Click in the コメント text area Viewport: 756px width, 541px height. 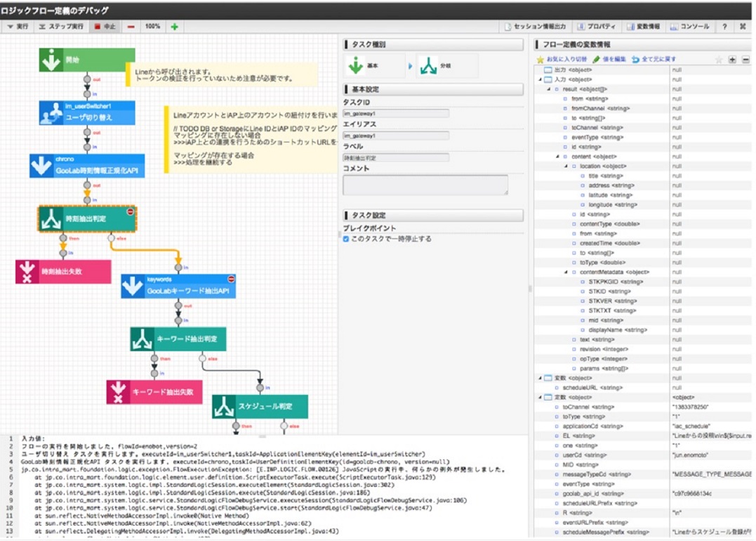(425, 185)
